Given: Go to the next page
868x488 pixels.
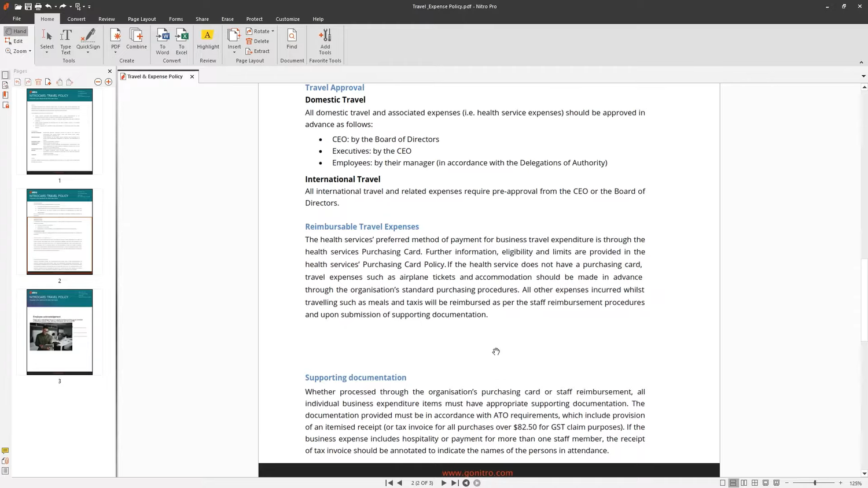Looking at the screenshot, I should pyautogui.click(x=444, y=483).
